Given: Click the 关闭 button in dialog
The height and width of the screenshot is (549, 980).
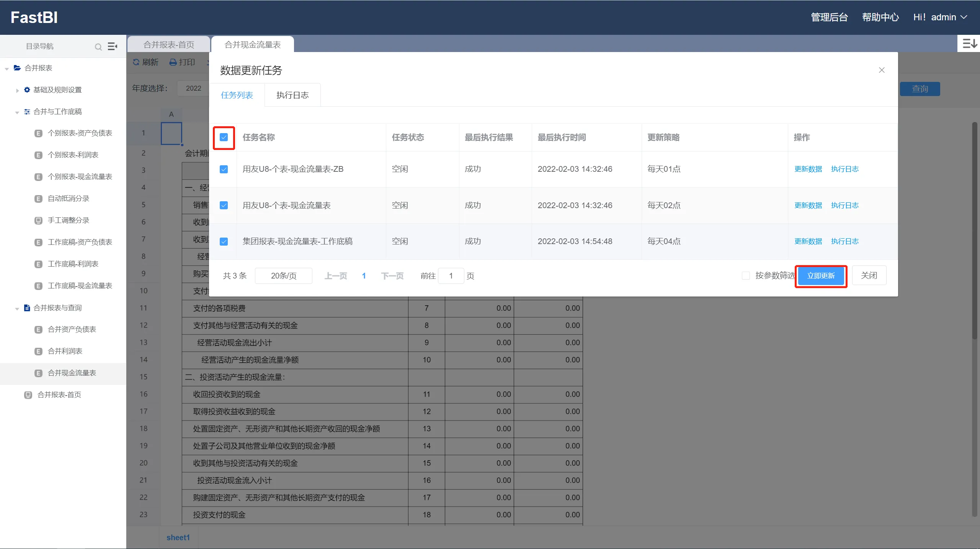Looking at the screenshot, I should tap(869, 275).
